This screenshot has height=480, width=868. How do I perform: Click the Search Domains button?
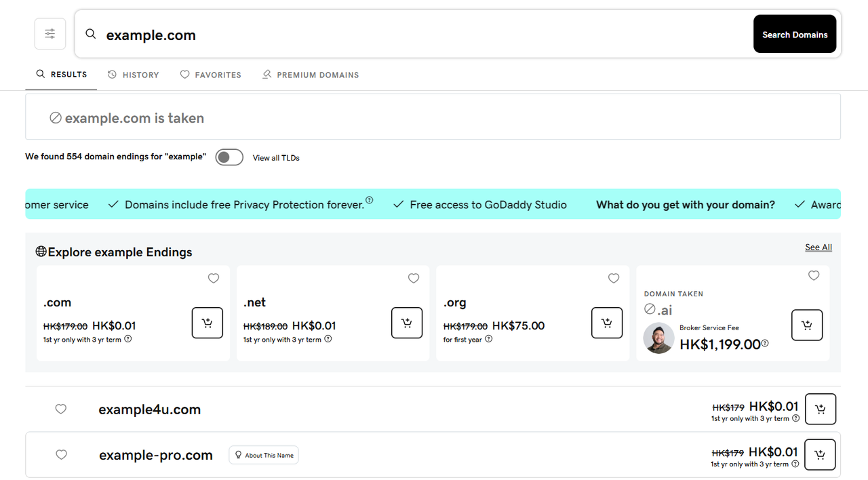click(x=795, y=34)
